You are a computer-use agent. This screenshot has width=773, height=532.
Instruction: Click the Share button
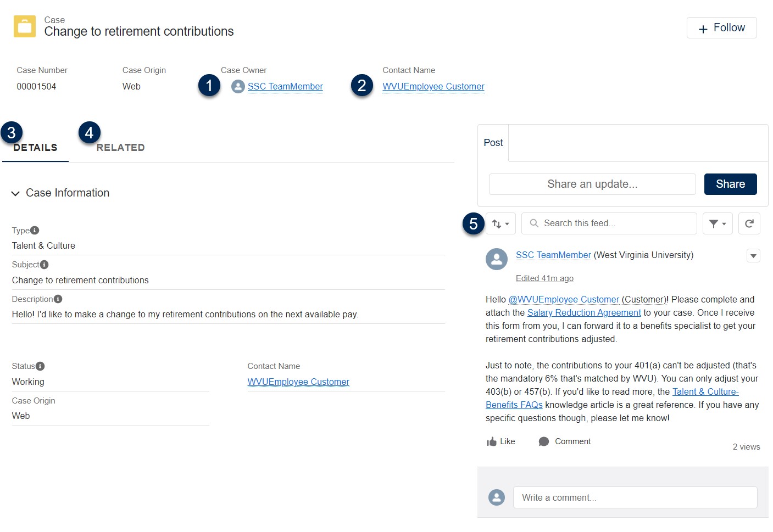tap(730, 184)
